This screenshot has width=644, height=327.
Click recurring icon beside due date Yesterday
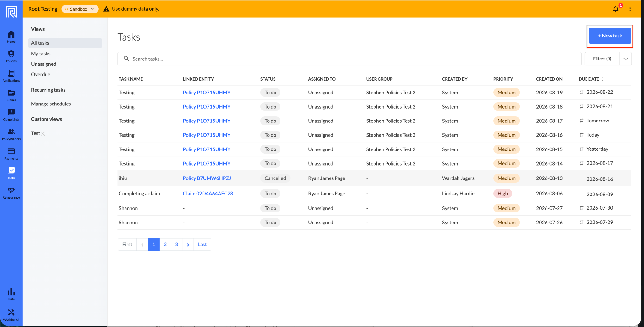tap(582, 149)
